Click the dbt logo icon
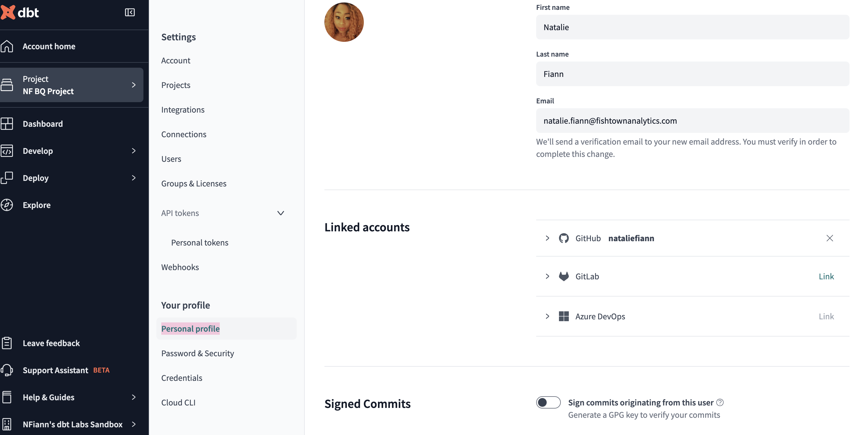This screenshot has height=435, width=868. [x=8, y=12]
